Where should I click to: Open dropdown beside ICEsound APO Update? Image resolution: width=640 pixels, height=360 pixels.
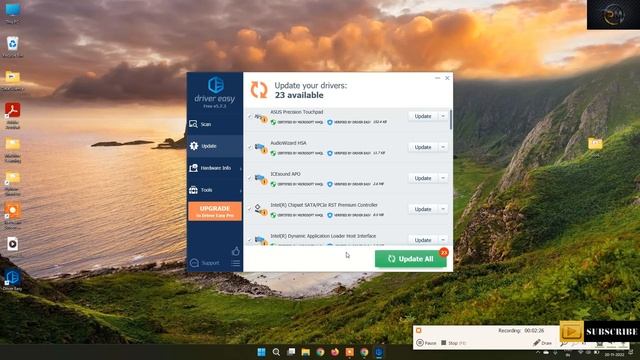pos(443,178)
